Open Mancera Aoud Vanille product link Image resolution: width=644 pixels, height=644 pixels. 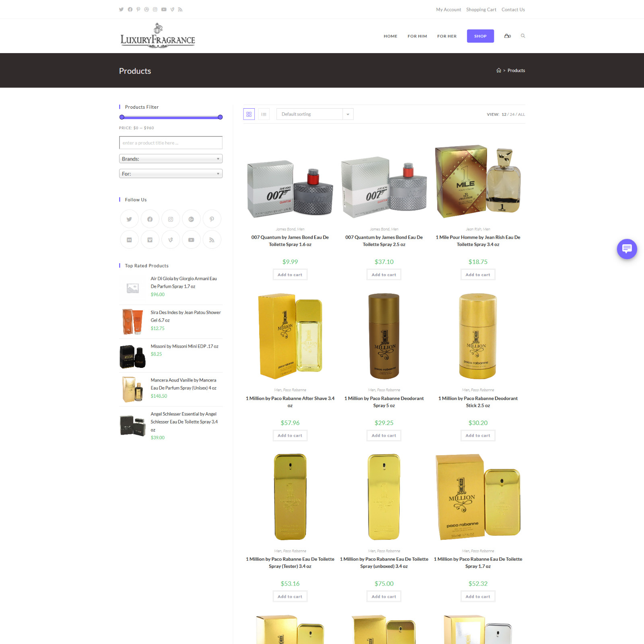click(184, 384)
